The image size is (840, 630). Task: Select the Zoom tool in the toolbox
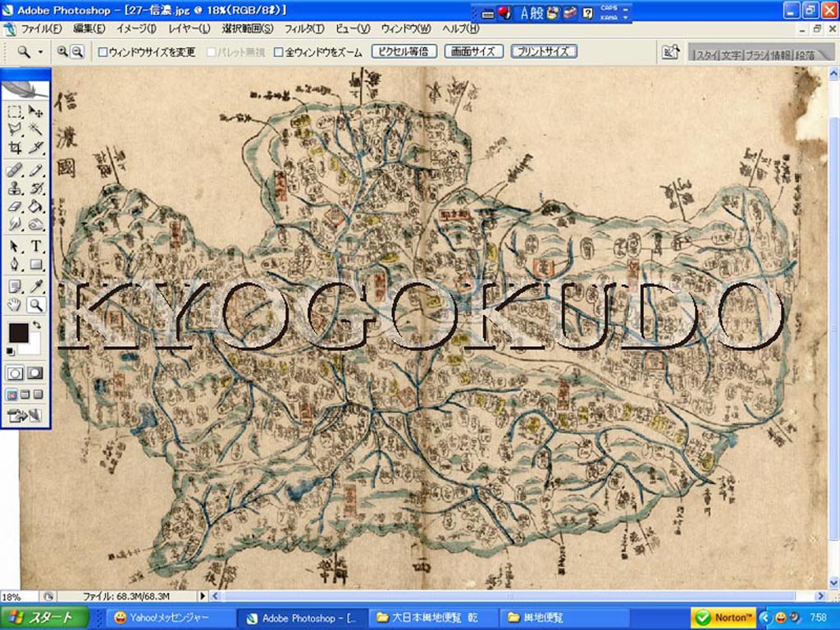click(36, 305)
